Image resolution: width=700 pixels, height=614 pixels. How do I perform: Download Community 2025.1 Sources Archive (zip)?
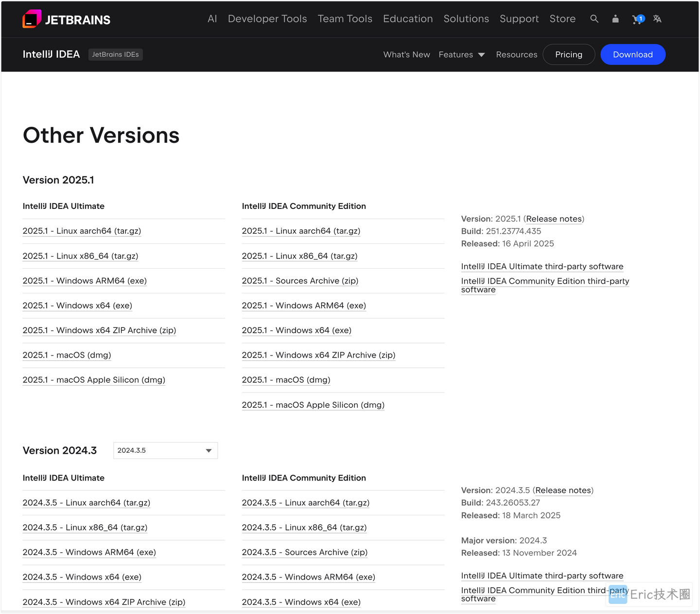(x=300, y=281)
